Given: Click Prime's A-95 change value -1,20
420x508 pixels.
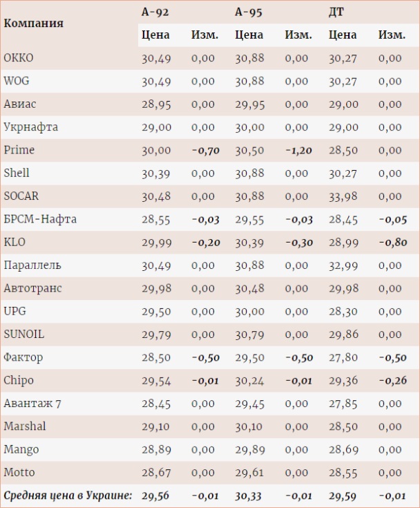Looking at the screenshot, I should pyautogui.click(x=298, y=150).
